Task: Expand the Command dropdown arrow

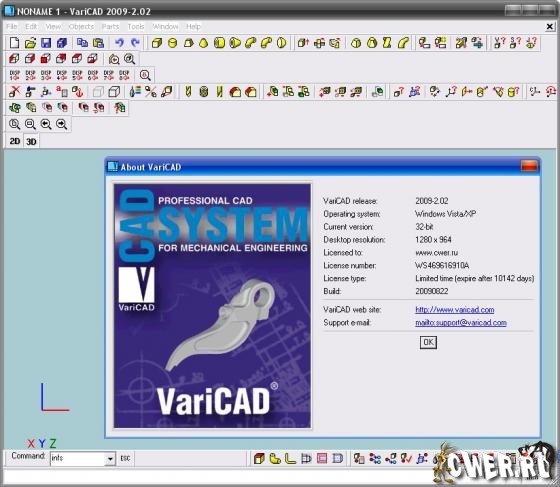Action: (x=111, y=458)
